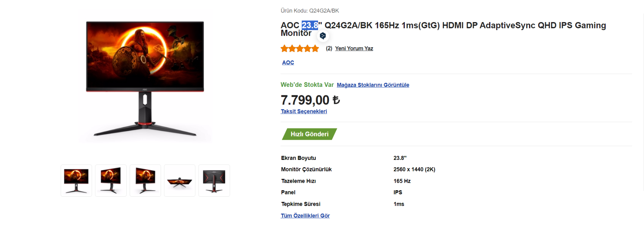
Task: Click the hexagon icon beside the product title
Action: tap(323, 36)
